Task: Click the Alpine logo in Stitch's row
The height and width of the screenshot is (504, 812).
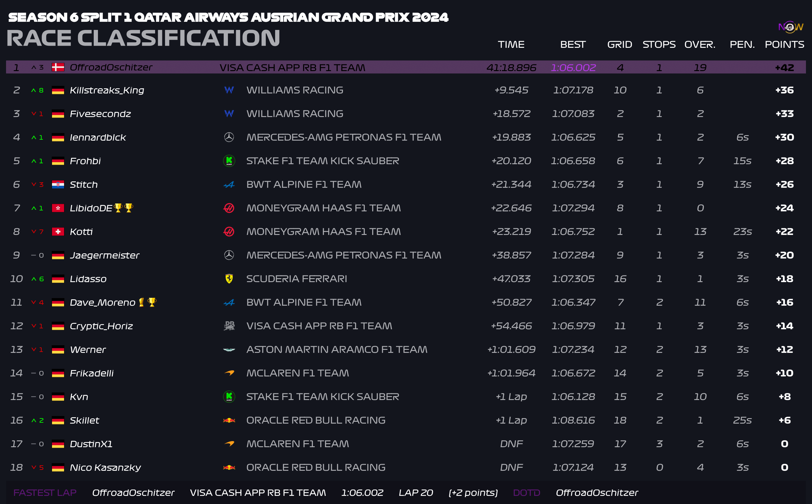Action: (x=229, y=184)
